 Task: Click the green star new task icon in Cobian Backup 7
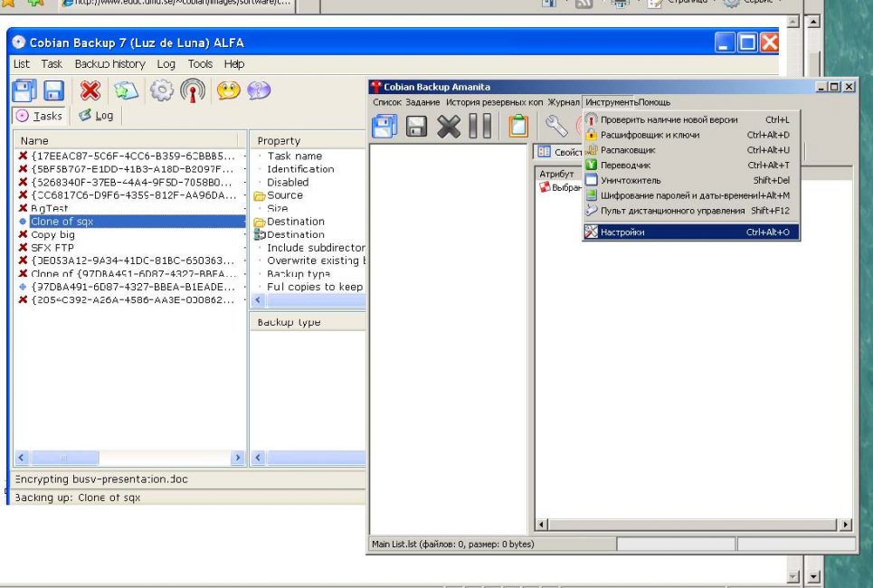(125, 90)
